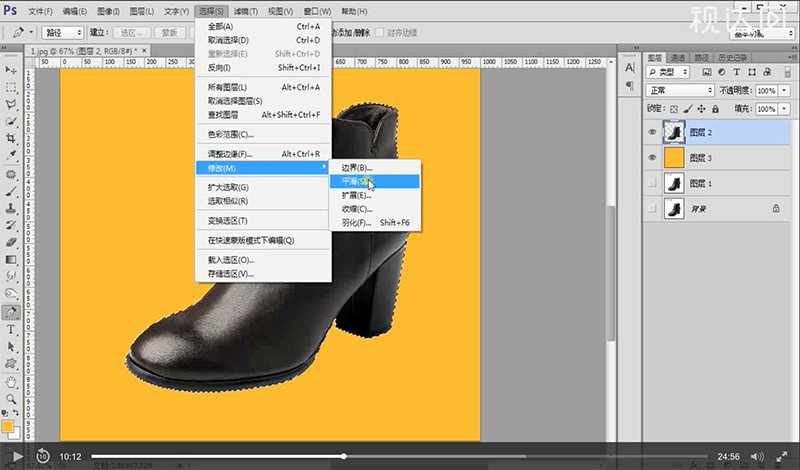Select the Move tool
Screen dimensions: 800x470
pos(11,70)
